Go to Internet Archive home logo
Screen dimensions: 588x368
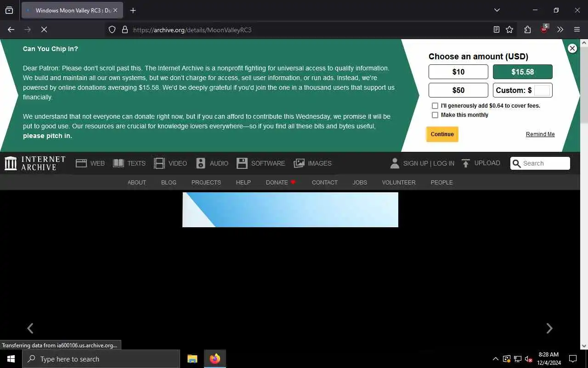pyautogui.click(x=35, y=163)
